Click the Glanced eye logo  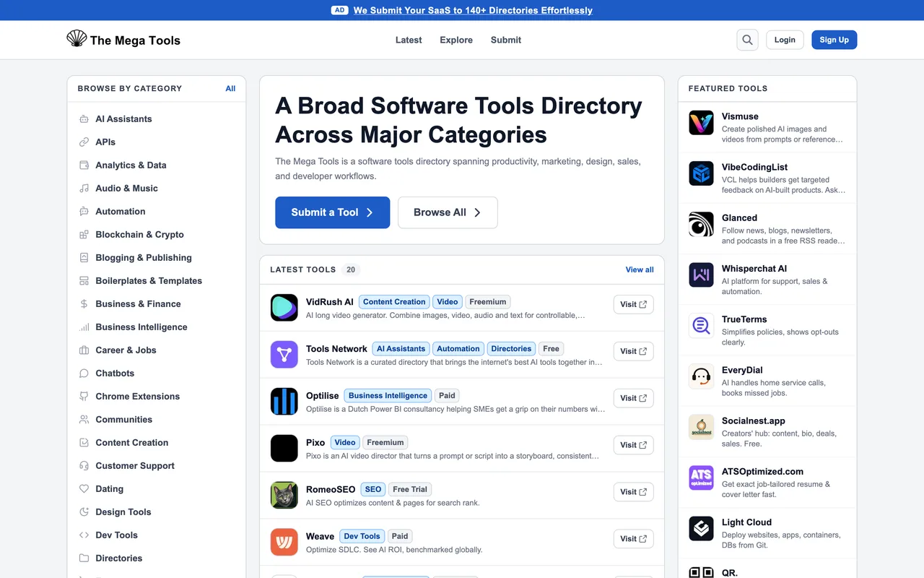point(701,225)
